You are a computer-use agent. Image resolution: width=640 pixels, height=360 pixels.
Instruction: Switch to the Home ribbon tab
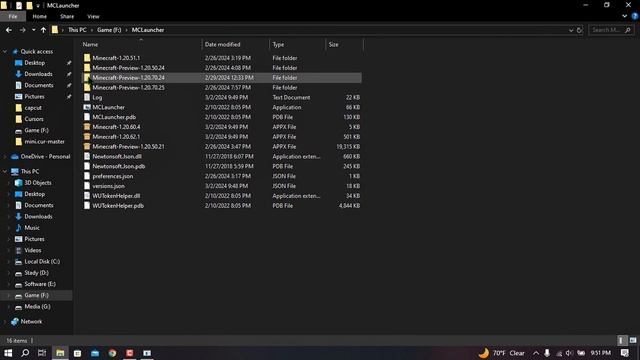coord(40,16)
